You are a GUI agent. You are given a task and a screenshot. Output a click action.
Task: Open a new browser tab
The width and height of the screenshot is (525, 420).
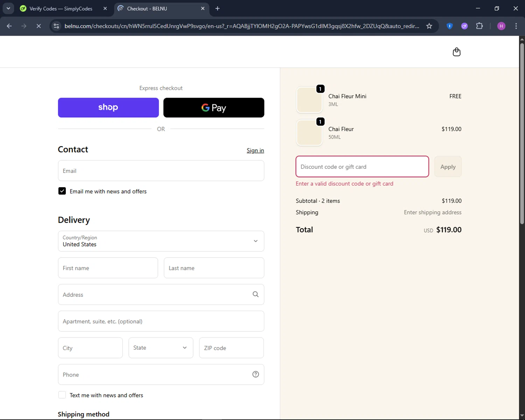tap(217, 8)
